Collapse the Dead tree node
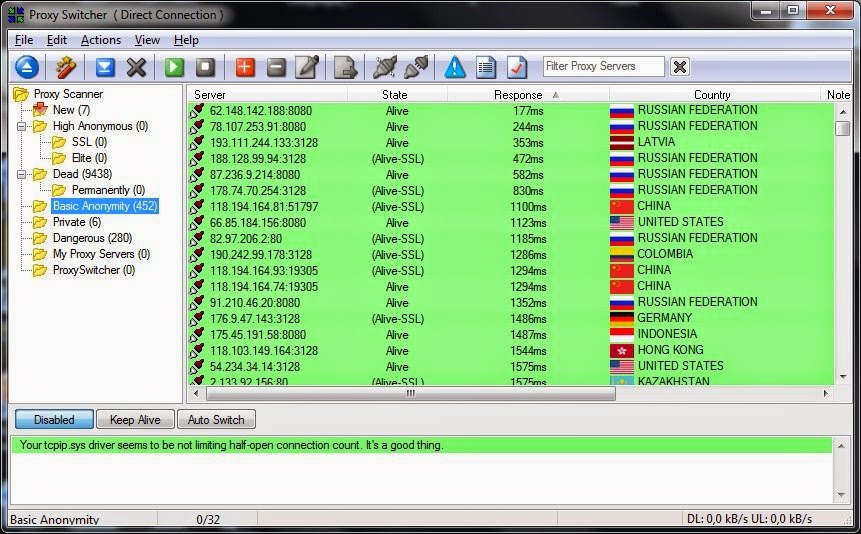Screen dimensions: 861x534 coord(21,175)
